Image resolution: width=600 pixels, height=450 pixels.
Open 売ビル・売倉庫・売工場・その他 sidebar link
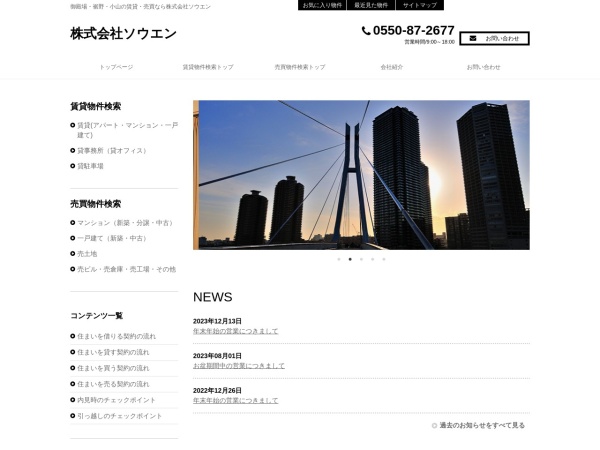(127, 269)
